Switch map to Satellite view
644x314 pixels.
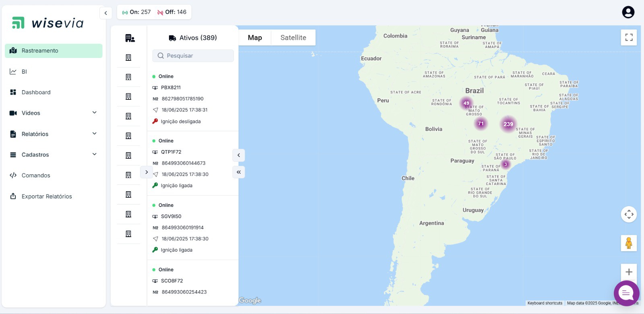pos(293,37)
